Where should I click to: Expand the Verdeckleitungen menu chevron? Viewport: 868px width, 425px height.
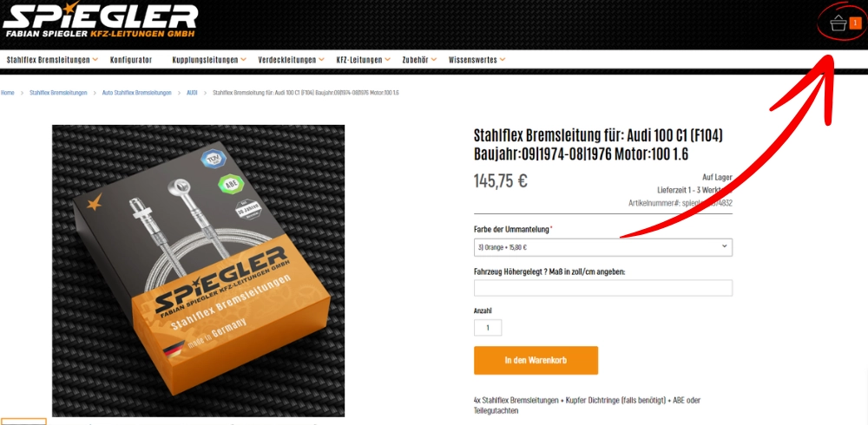pyautogui.click(x=322, y=60)
